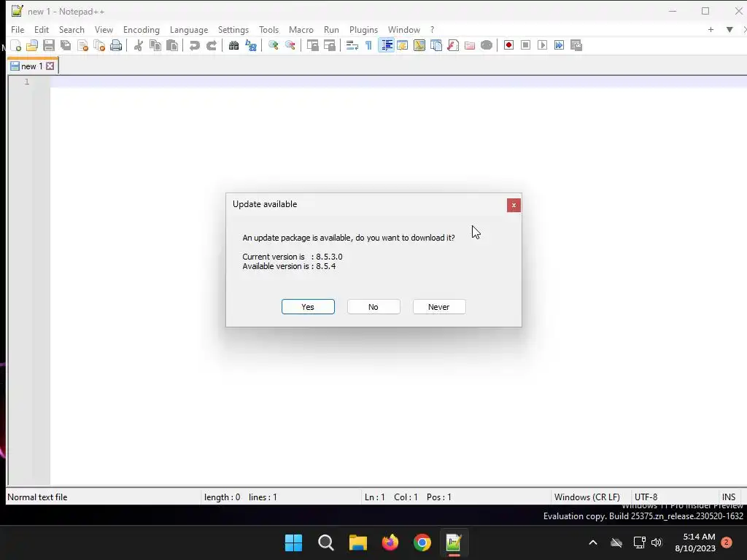The image size is (747, 560).
Task: Open the Windows Start menu
Action: (x=293, y=542)
